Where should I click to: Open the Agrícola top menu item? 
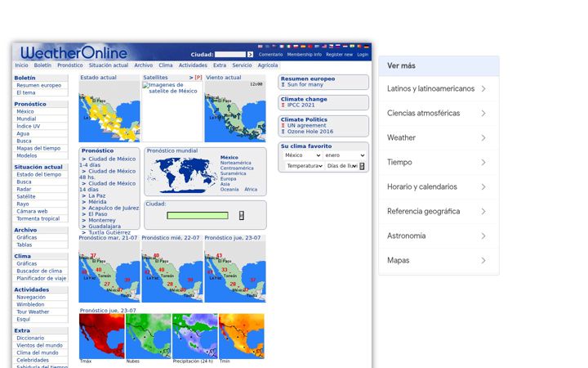tap(268, 65)
